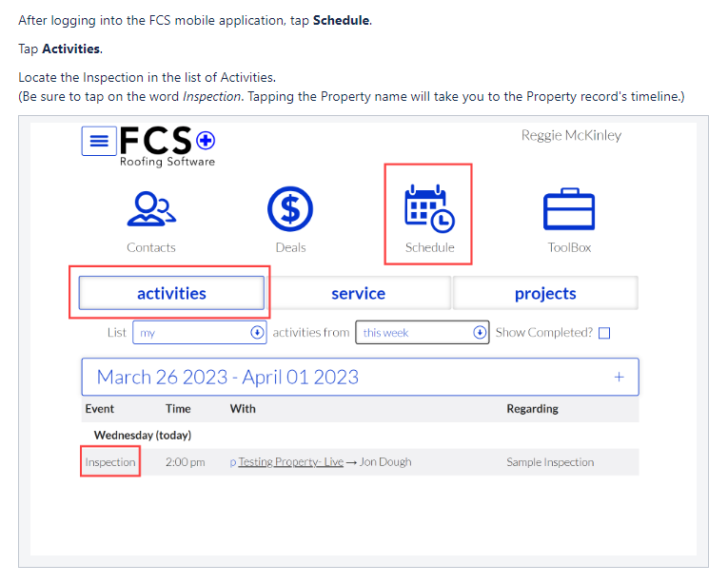Screen dimensions: 728x584
Task: Tap the word Inspection in the activity row
Action: point(110,462)
